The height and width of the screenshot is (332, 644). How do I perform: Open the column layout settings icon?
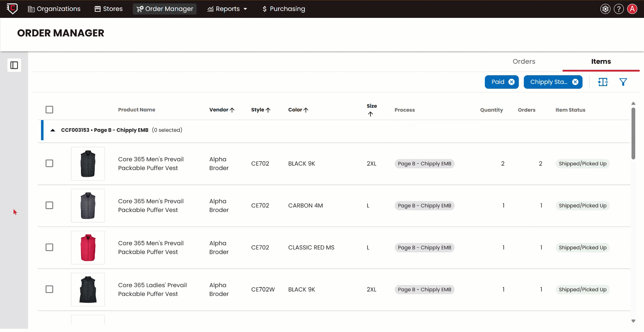[603, 82]
